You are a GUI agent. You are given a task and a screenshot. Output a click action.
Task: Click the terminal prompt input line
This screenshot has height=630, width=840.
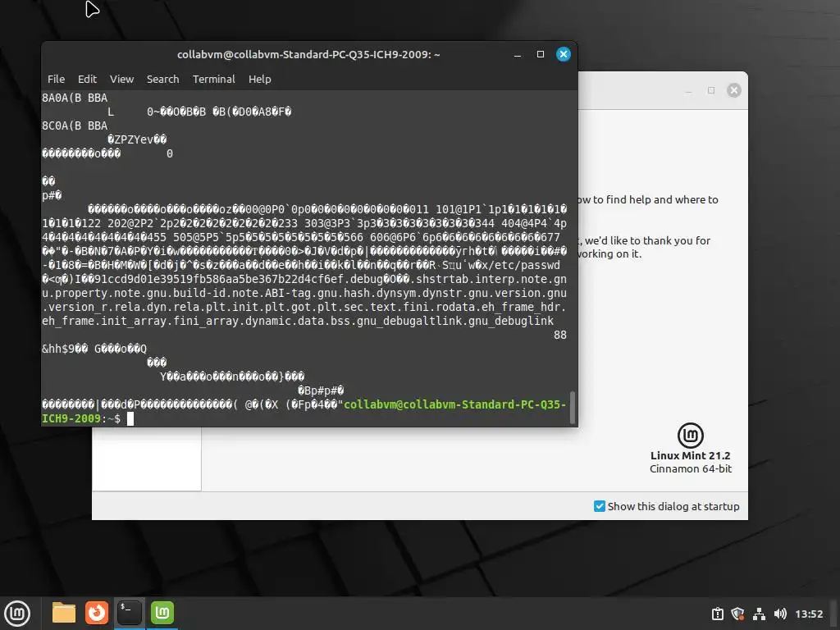click(304, 418)
